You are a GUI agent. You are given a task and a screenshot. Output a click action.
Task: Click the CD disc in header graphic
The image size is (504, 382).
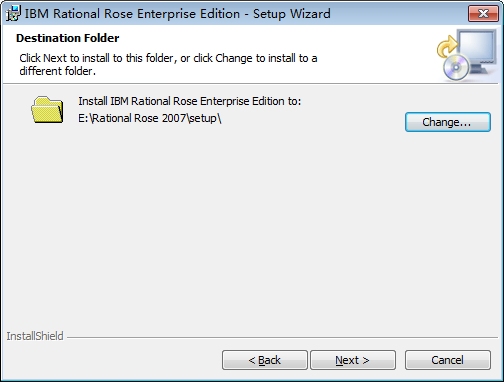[456, 68]
